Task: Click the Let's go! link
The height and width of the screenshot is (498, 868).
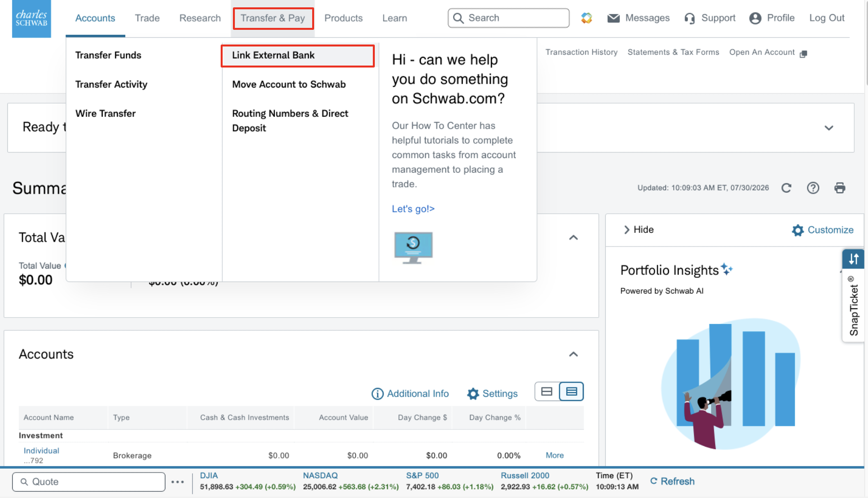Action: [413, 209]
